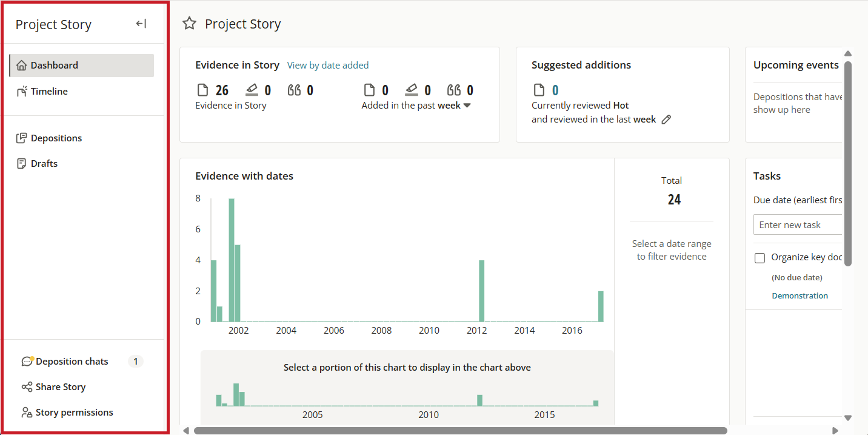Viewport: 868px width, 435px height.
Task: Click the vertical scrollbar down arrow
Action: pos(848,417)
